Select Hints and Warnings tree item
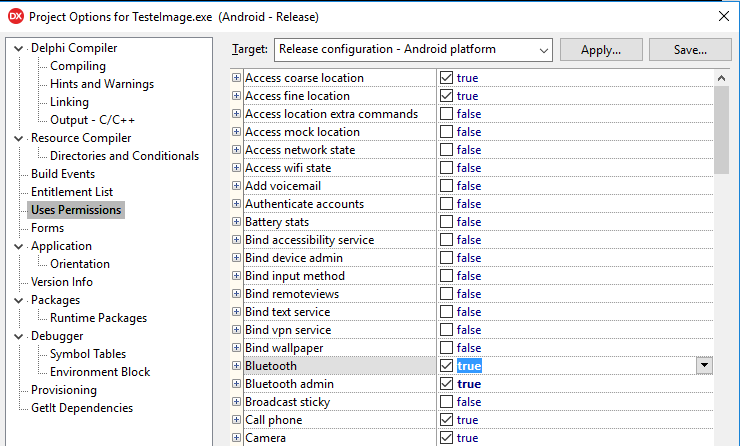Image resolution: width=740 pixels, height=446 pixels. 102,84
